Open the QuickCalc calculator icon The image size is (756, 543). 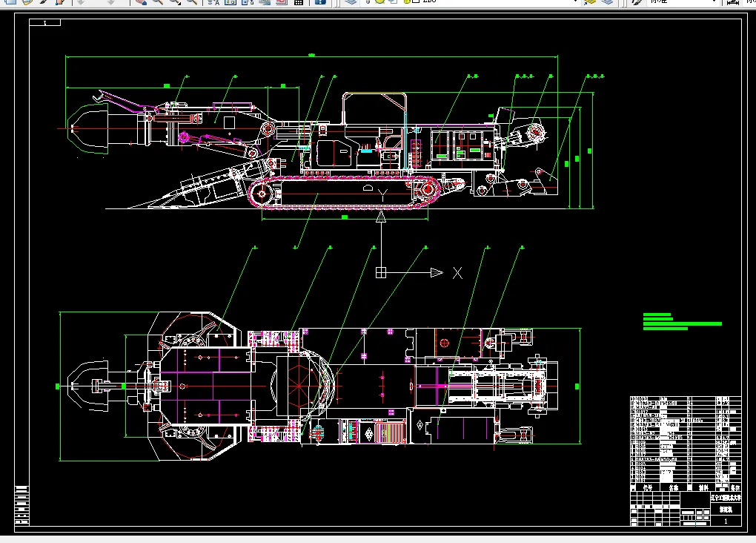pos(299,2)
